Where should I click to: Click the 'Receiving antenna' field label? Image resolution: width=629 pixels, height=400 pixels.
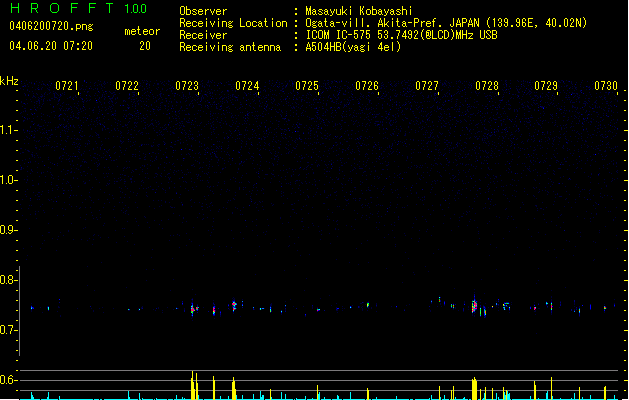(230, 47)
